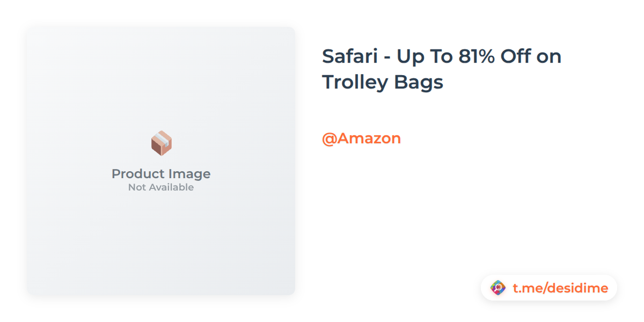Image resolution: width=644 pixels, height=322 pixels.
Task: Click the "81%" discount figure
Action: tap(477, 56)
